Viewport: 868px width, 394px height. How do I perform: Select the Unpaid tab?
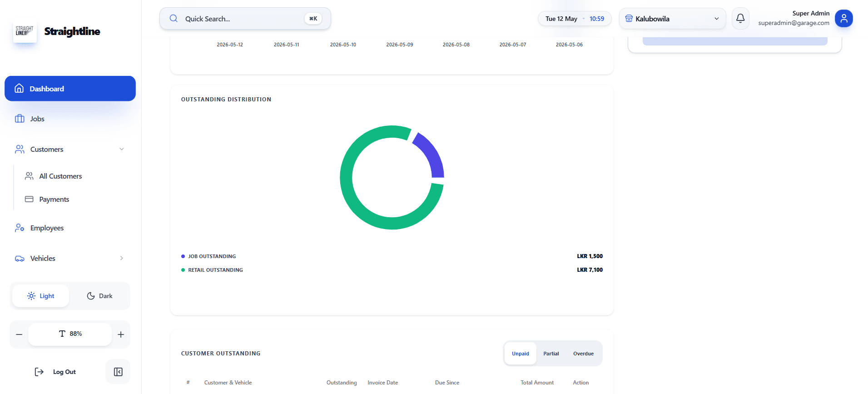521,354
